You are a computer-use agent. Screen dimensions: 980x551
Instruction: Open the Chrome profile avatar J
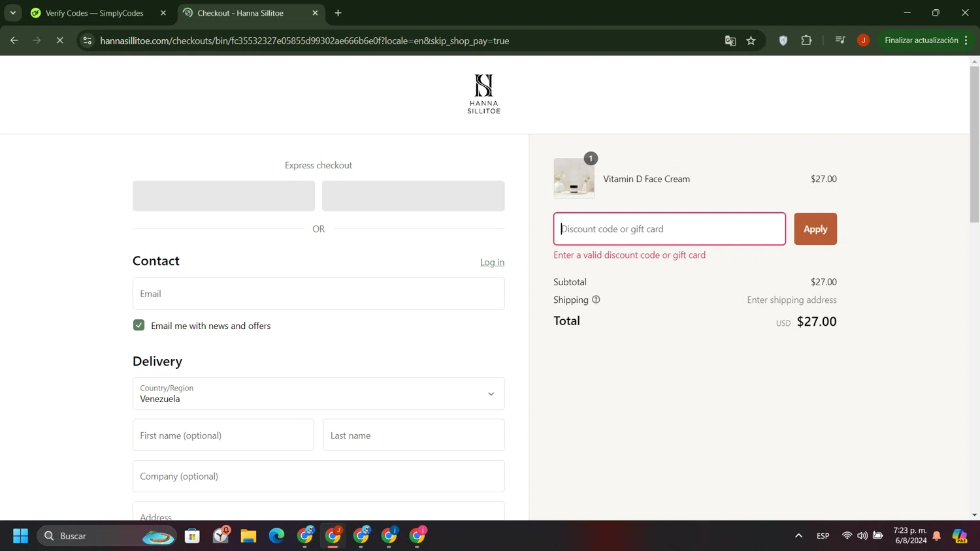(863, 40)
